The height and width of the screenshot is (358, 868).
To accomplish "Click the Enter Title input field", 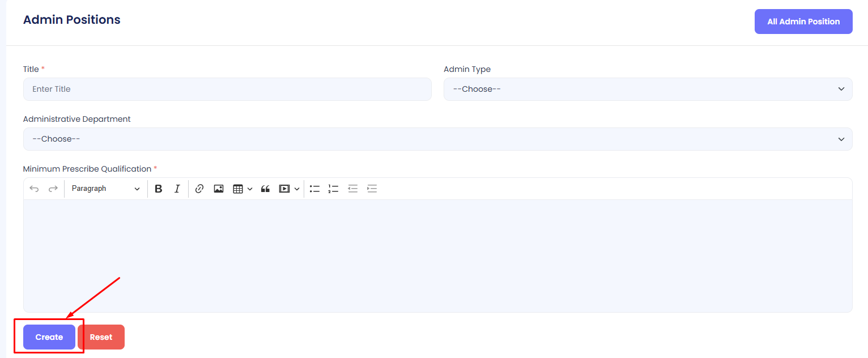I will 227,89.
